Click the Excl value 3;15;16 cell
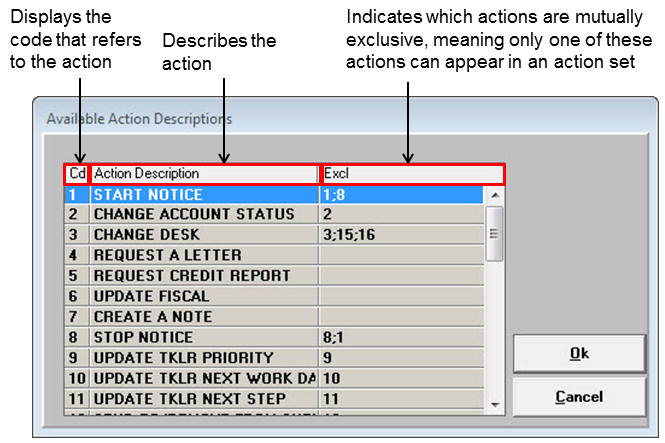Image resolution: width=665 pixels, height=443 pixels. 400,235
